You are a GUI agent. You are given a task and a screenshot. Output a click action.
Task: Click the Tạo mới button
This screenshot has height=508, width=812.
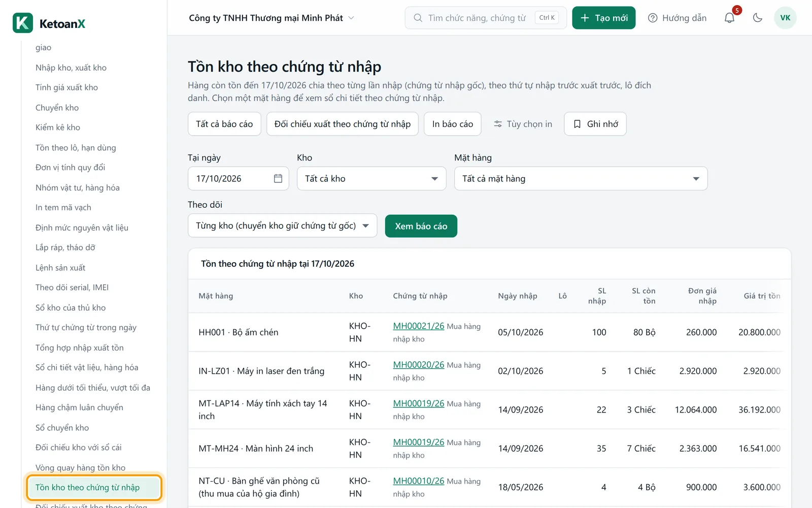pos(604,18)
